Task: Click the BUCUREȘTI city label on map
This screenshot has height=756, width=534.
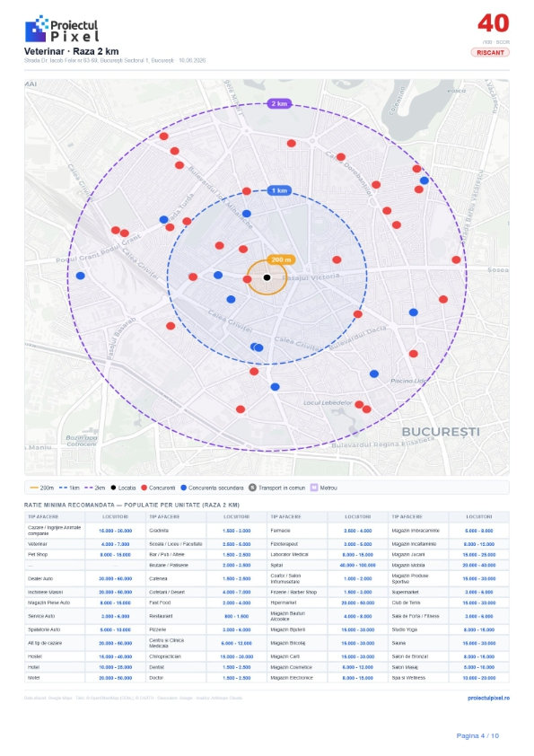Action: (x=441, y=432)
